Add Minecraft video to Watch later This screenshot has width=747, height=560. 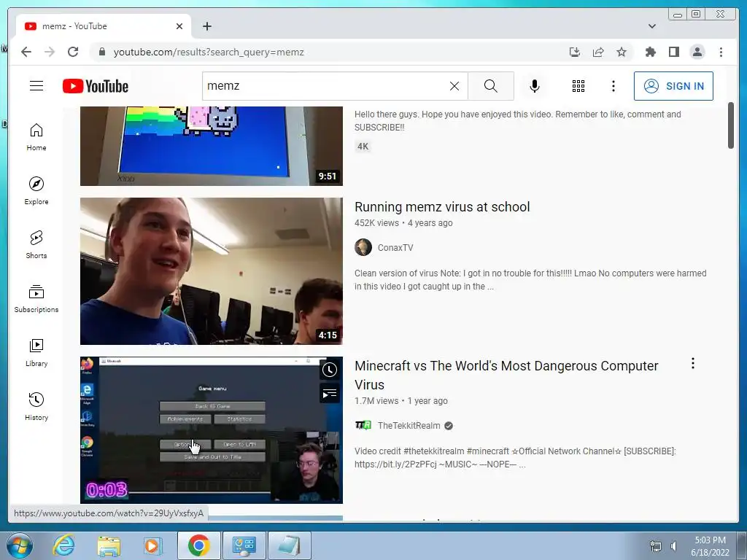tap(329, 370)
